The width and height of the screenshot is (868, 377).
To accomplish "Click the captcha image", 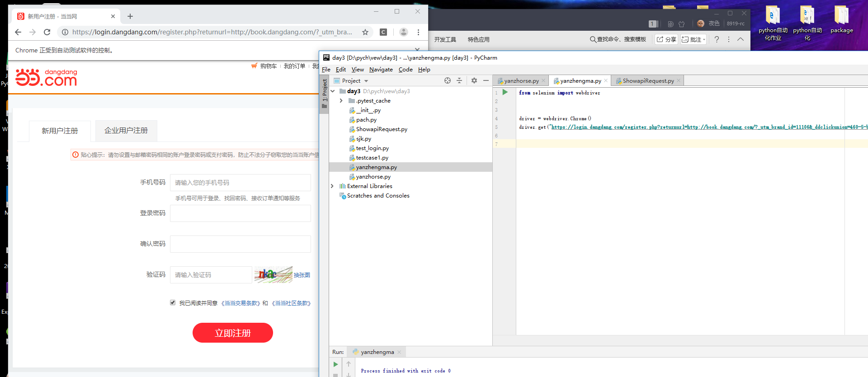I will [x=274, y=274].
